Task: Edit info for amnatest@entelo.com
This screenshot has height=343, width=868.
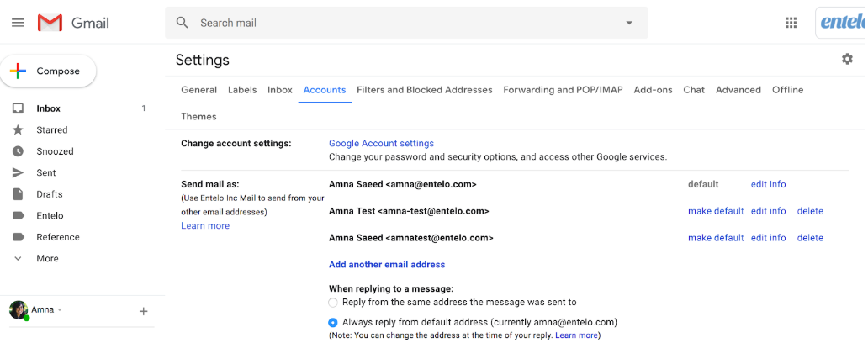Action: pyautogui.click(x=769, y=238)
